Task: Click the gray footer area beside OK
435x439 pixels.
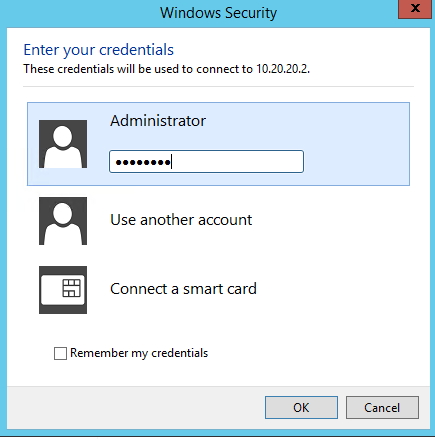Action: 133,407
